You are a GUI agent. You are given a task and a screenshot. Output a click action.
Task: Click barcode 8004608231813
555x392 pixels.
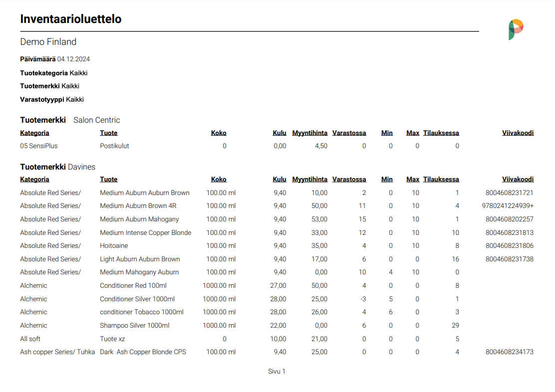click(510, 233)
